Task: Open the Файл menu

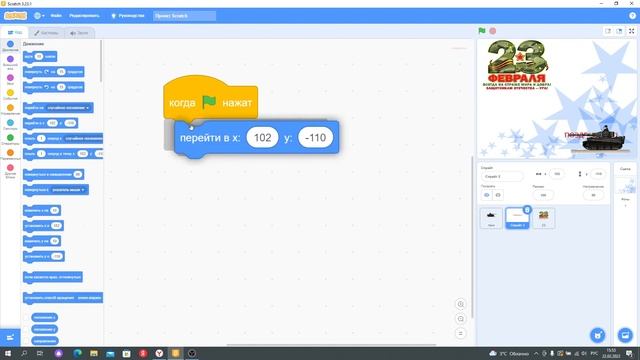Action: point(56,16)
